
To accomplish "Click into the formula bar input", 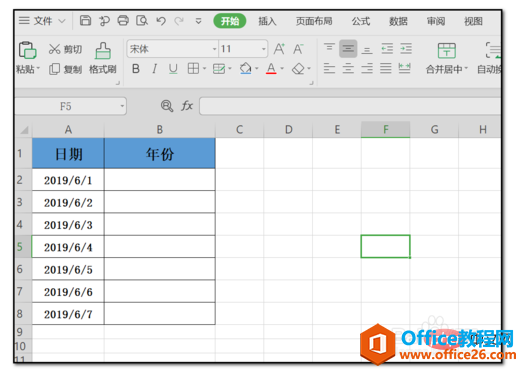I will coord(350,106).
